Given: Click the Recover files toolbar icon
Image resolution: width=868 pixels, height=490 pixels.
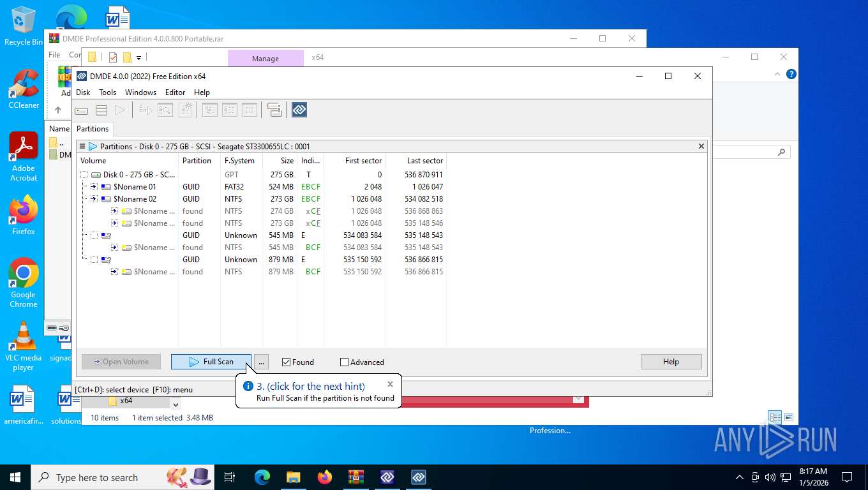Looking at the screenshot, I should coord(146,110).
